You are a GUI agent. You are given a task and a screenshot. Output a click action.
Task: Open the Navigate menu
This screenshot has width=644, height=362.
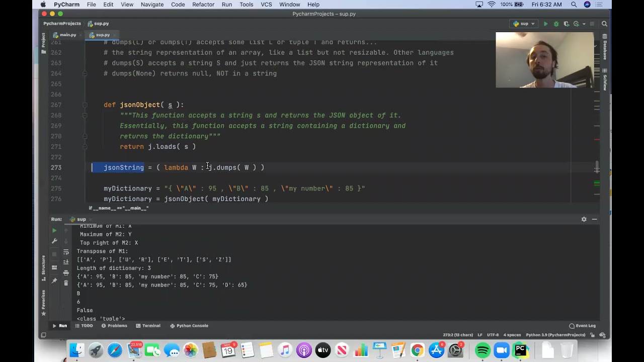152,5
